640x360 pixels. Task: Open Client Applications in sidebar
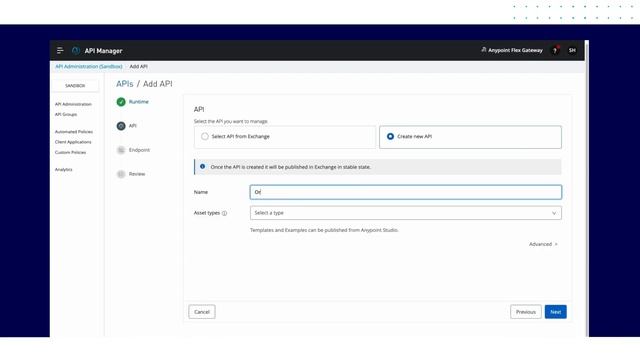(73, 142)
